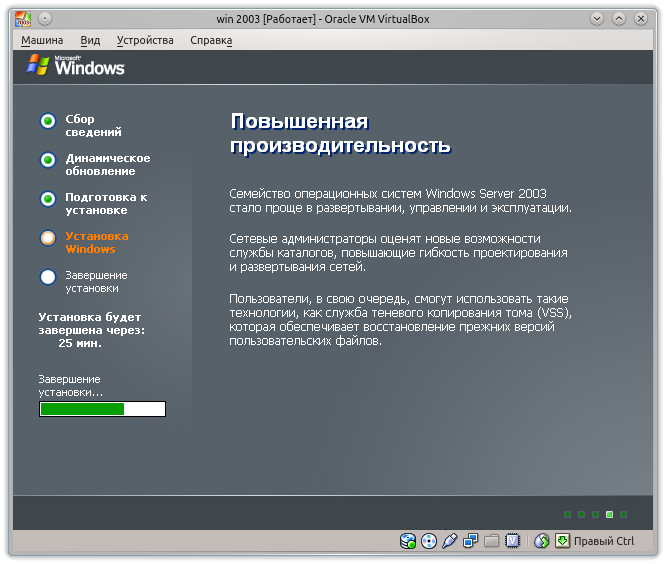Image resolution: width=666 pixels, height=564 pixels.
Task: Click the VirtualBox window icon in title bar
Action: click(x=23, y=19)
